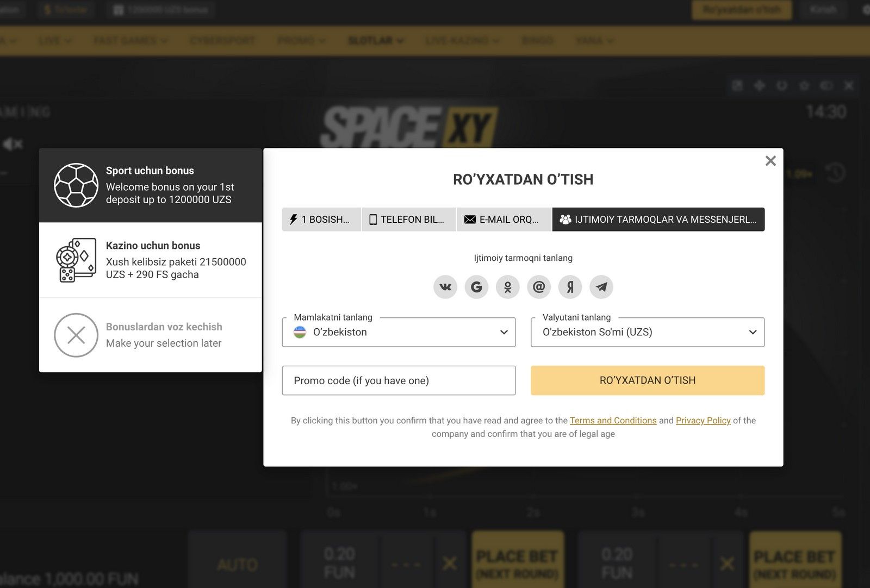Screen dimensions: 870x588
Task: Open the Mamlakatni tanlang country dropdown
Action: click(x=399, y=332)
